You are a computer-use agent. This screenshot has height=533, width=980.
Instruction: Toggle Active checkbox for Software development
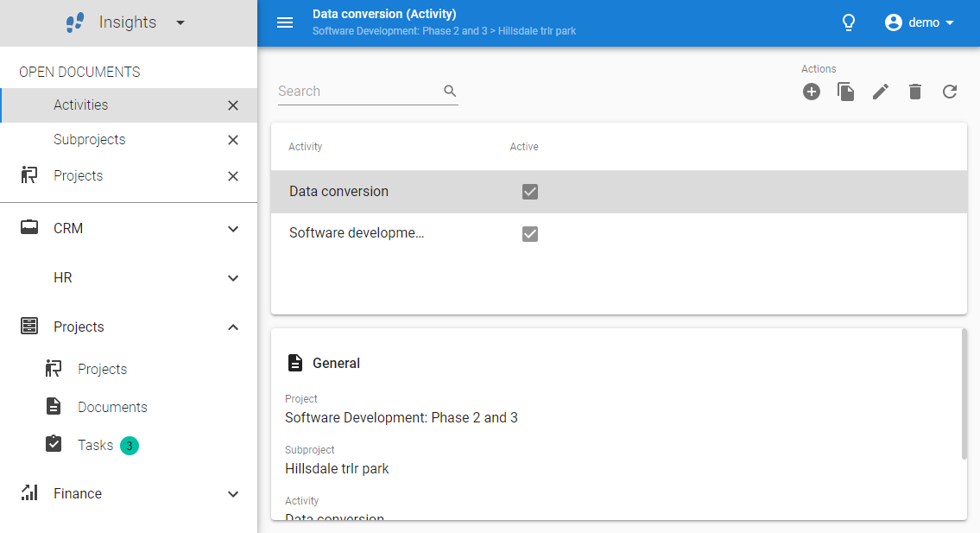coord(530,234)
